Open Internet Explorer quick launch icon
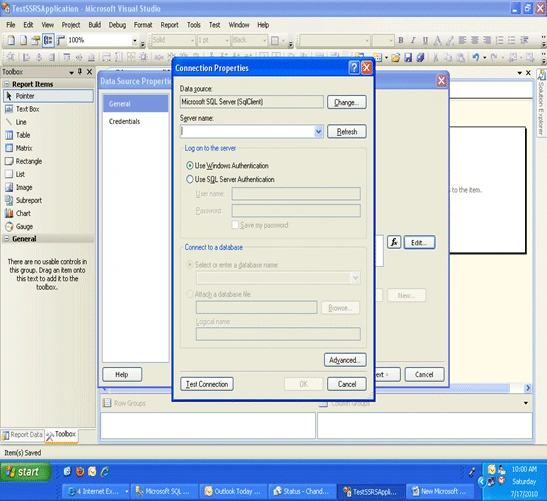 click(105, 472)
